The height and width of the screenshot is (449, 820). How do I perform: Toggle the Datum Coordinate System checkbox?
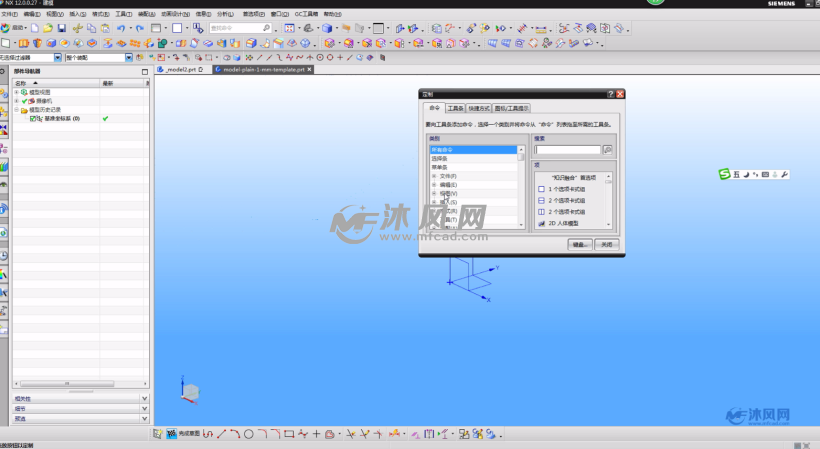pyautogui.click(x=33, y=119)
